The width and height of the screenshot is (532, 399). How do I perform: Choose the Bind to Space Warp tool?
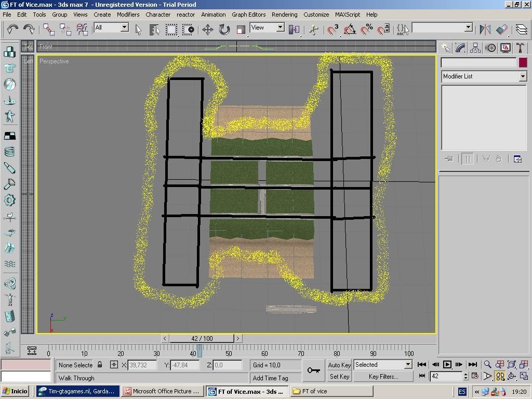coord(82,30)
